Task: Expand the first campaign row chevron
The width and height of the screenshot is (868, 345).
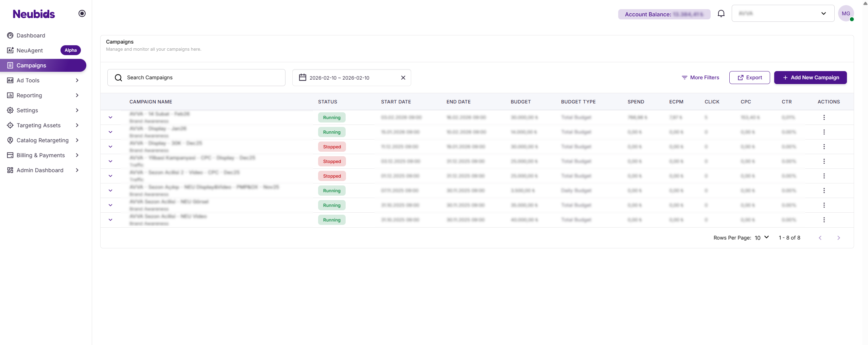Action: pos(110,117)
